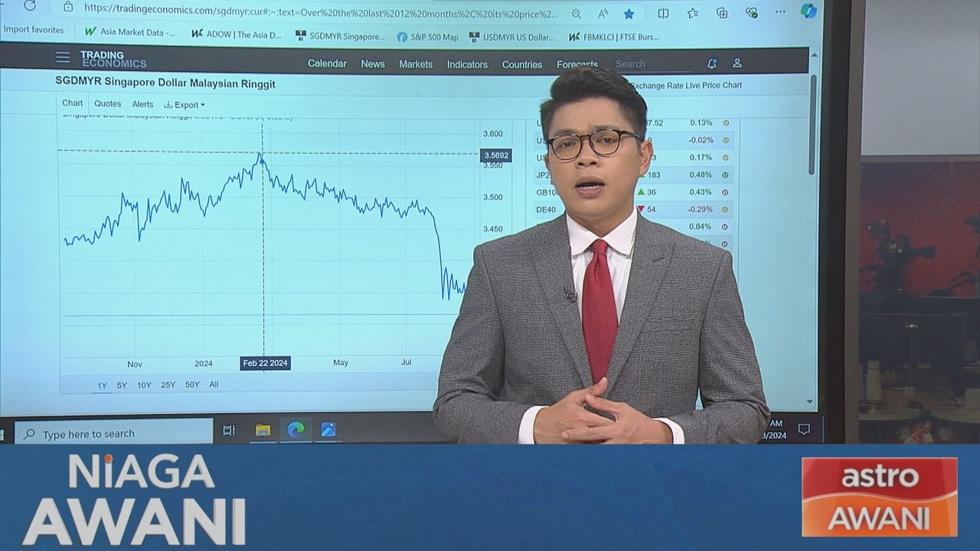The image size is (980, 551).
Task: Click the Browser essentials heart icon
Action: point(751,13)
